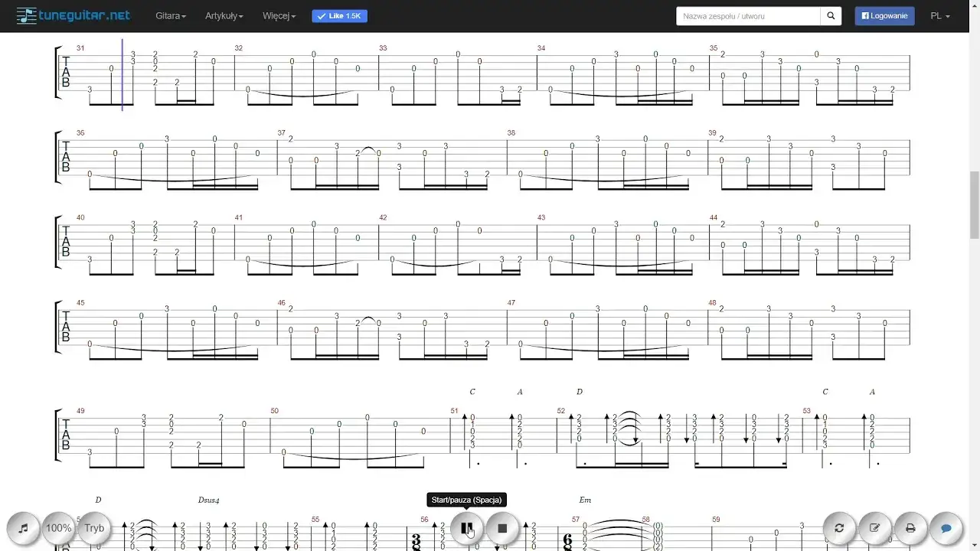
Task: Stop playback using the stop button
Action: [x=503, y=528]
